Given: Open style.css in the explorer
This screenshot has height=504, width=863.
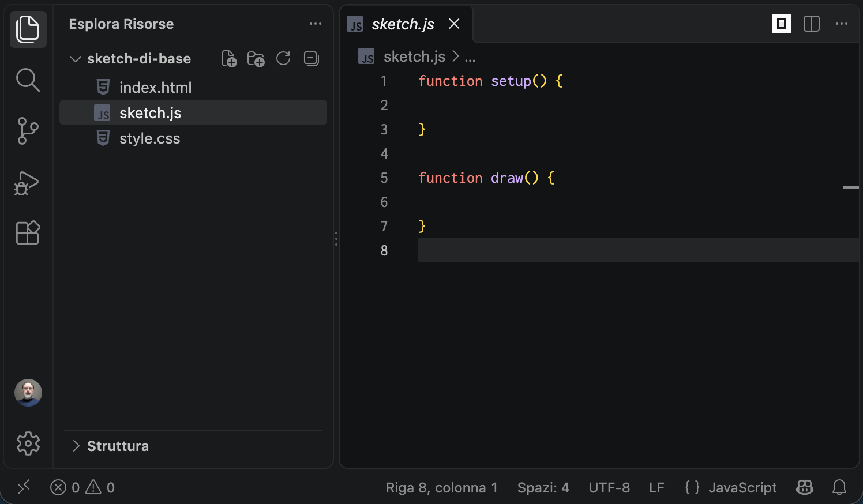Looking at the screenshot, I should pyautogui.click(x=193, y=138).
